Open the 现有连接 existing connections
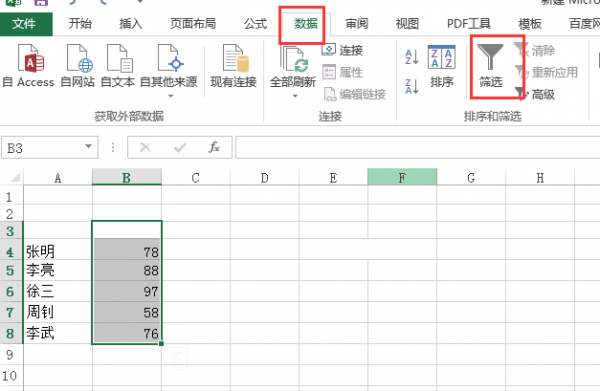 point(233,65)
